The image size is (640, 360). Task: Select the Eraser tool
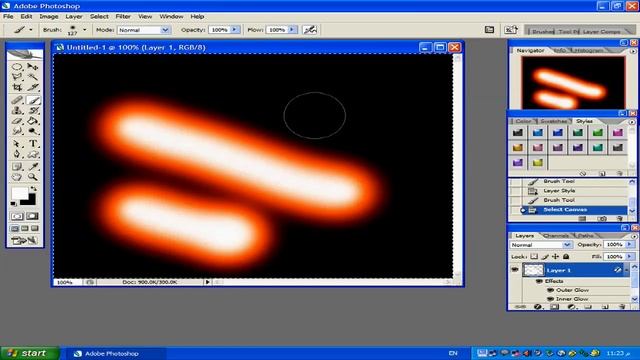point(17,121)
